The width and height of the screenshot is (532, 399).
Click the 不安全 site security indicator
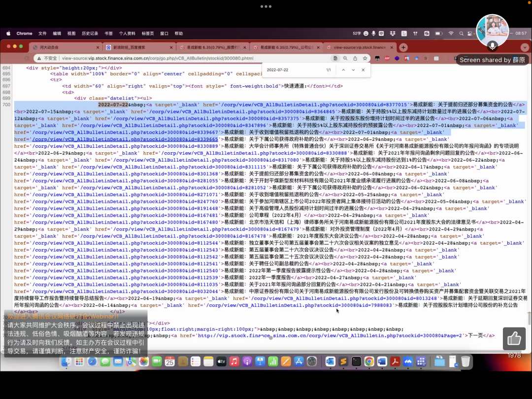point(47,58)
